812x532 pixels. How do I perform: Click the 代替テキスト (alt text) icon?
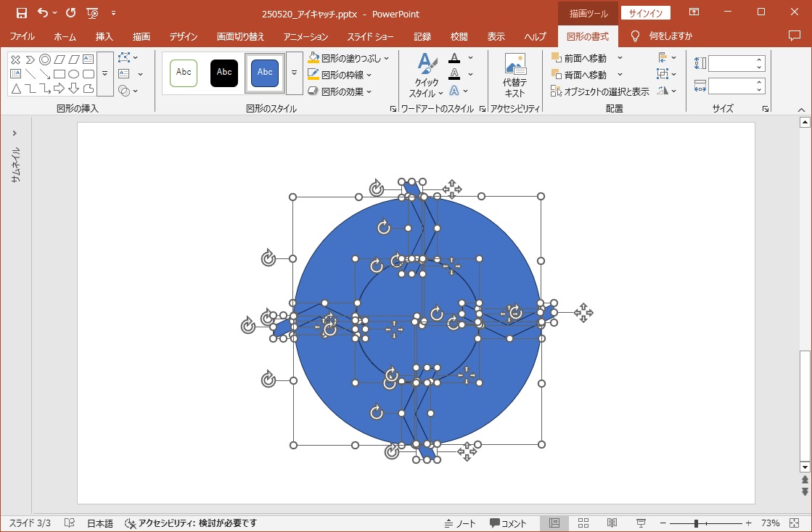coord(514,75)
